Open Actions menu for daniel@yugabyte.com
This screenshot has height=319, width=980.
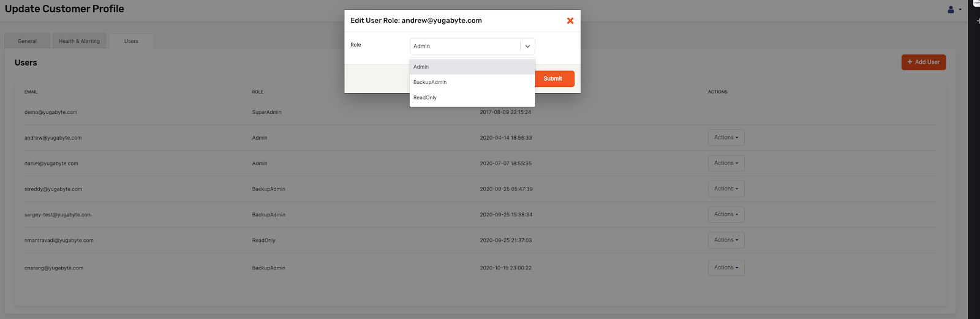point(726,163)
